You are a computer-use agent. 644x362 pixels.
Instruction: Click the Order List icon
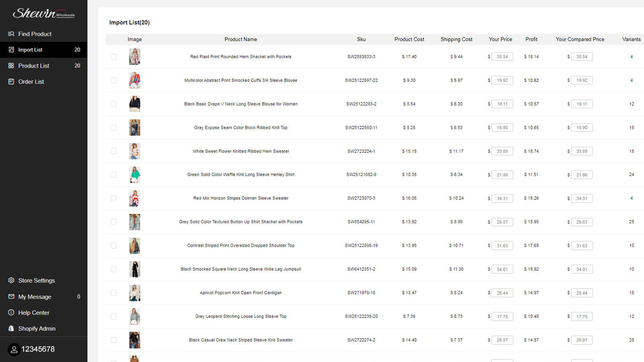11,81
